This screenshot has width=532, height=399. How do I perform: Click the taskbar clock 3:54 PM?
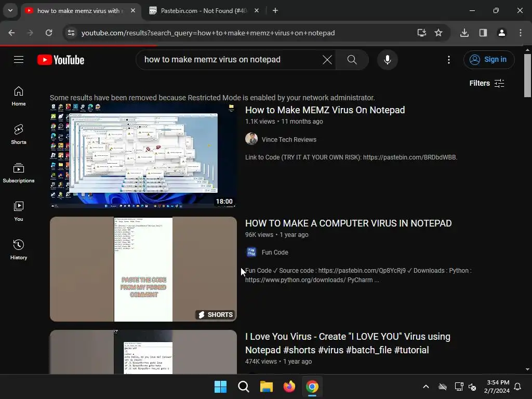(x=497, y=387)
